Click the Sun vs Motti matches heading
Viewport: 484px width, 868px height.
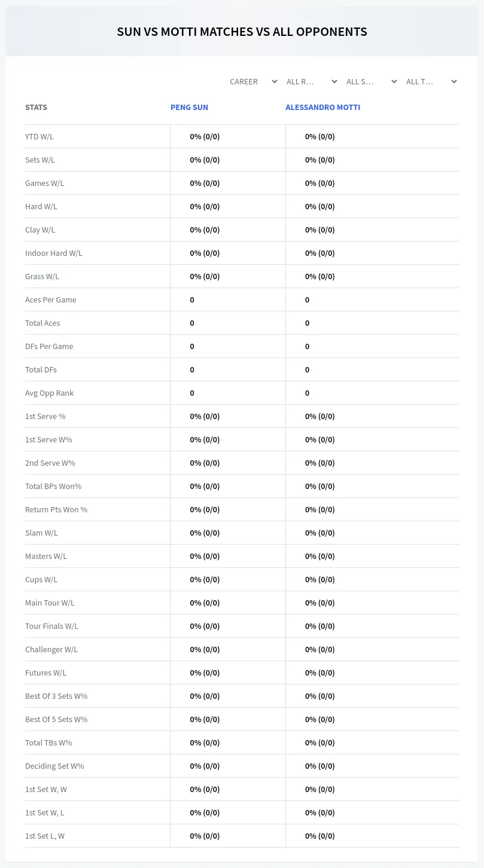point(242,32)
